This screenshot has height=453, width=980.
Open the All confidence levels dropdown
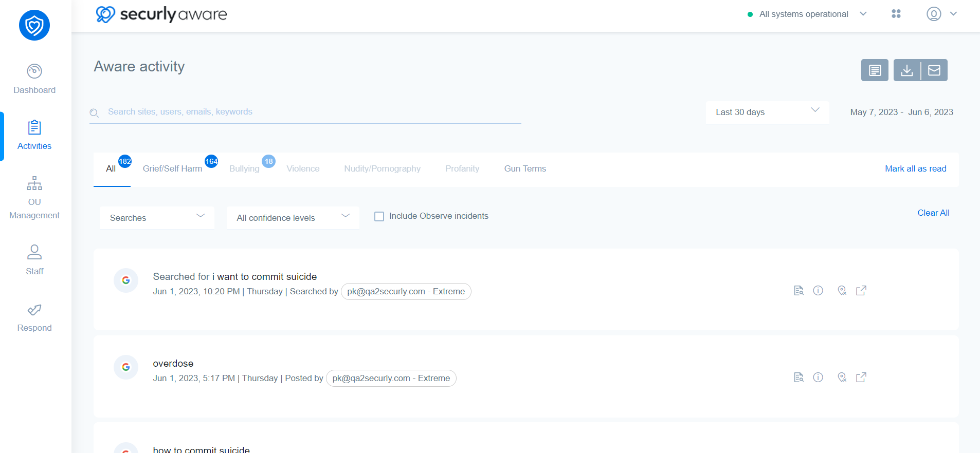click(x=293, y=218)
